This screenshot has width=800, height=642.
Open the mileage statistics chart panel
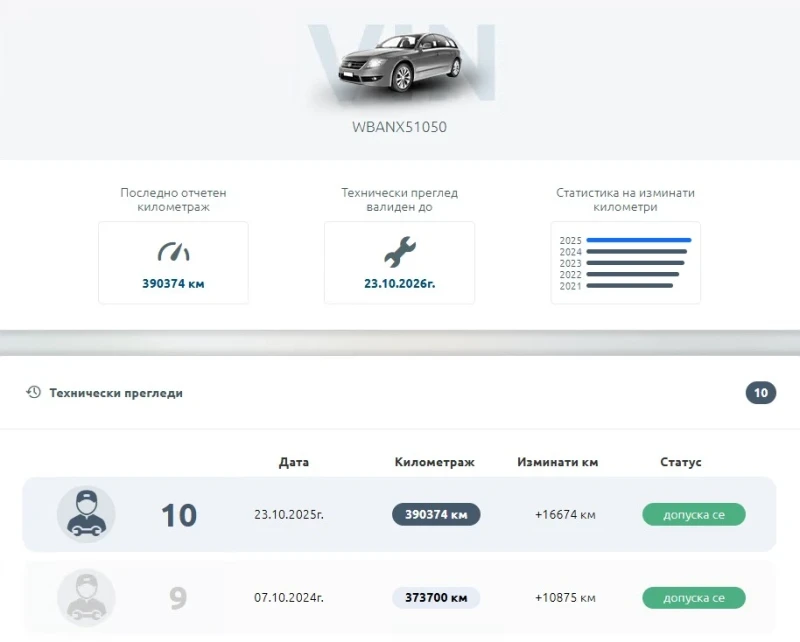pyautogui.click(x=625, y=262)
